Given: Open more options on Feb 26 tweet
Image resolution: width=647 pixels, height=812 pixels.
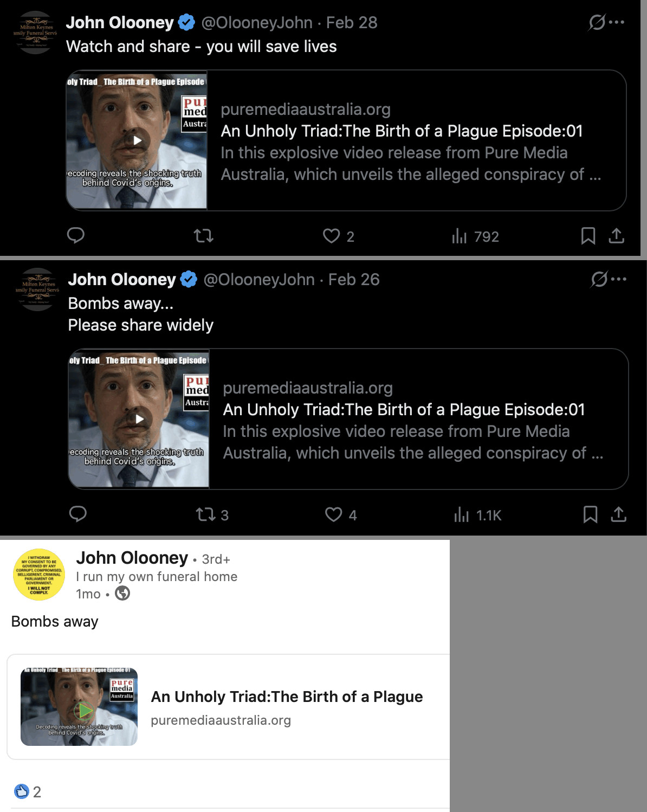Looking at the screenshot, I should (x=619, y=279).
